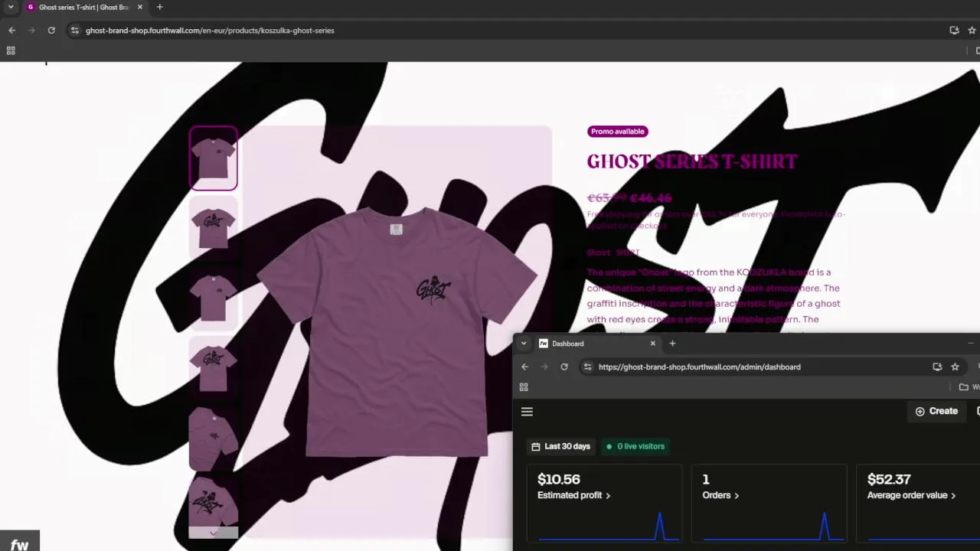Select the third T-shirt thumbnail

(214, 298)
